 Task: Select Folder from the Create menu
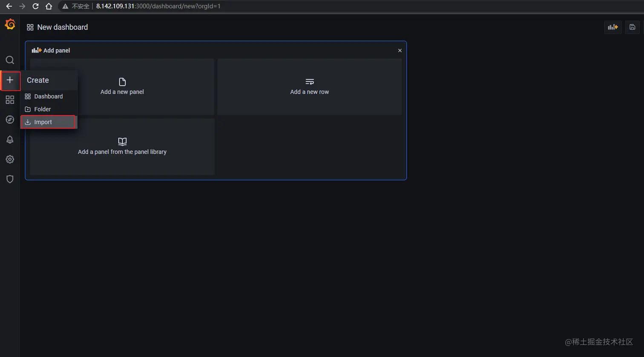(x=42, y=109)
